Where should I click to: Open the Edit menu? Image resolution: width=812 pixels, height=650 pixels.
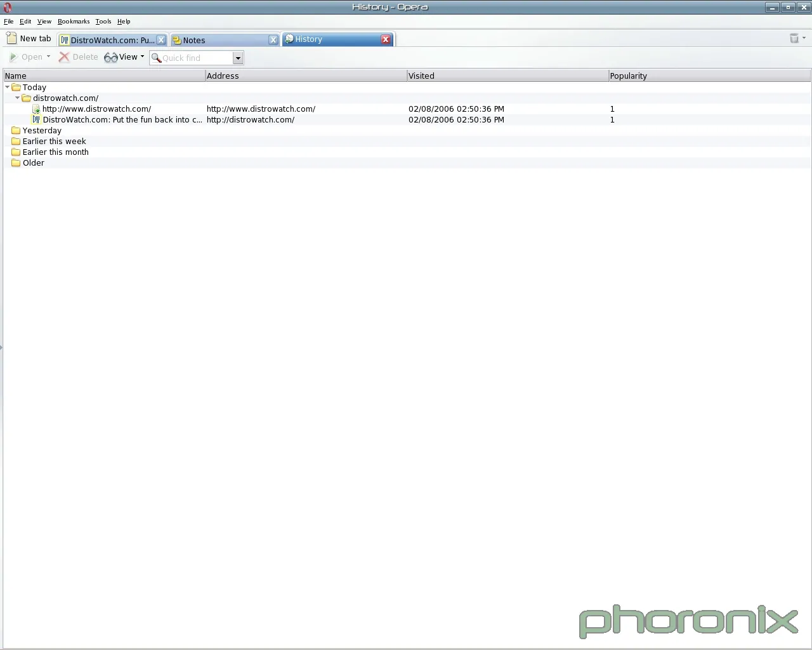point(25,22)
